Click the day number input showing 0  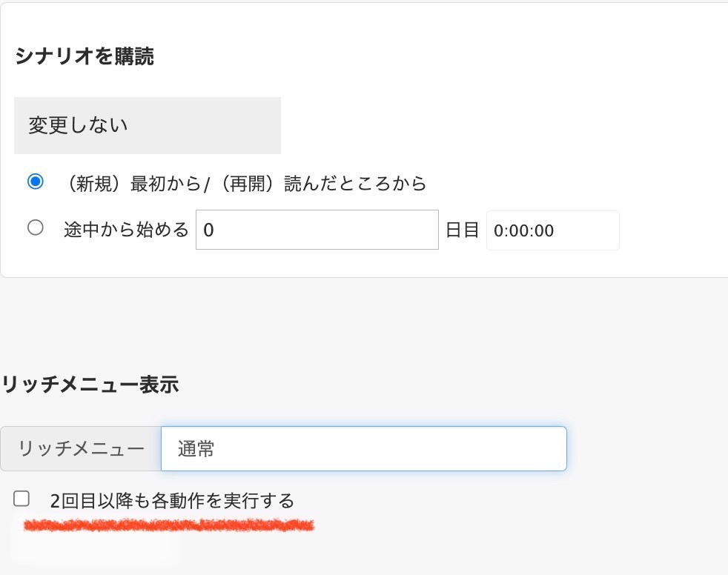coord(317,230)
